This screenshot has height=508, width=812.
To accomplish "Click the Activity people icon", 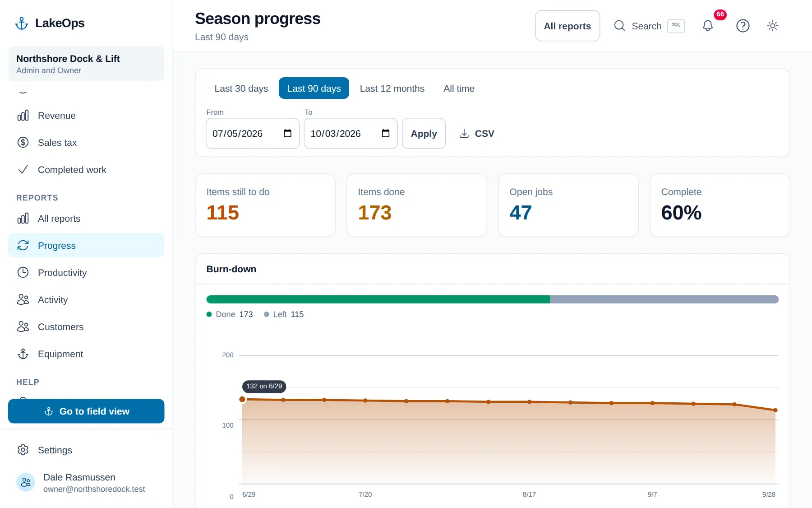I will click(23, 300).
